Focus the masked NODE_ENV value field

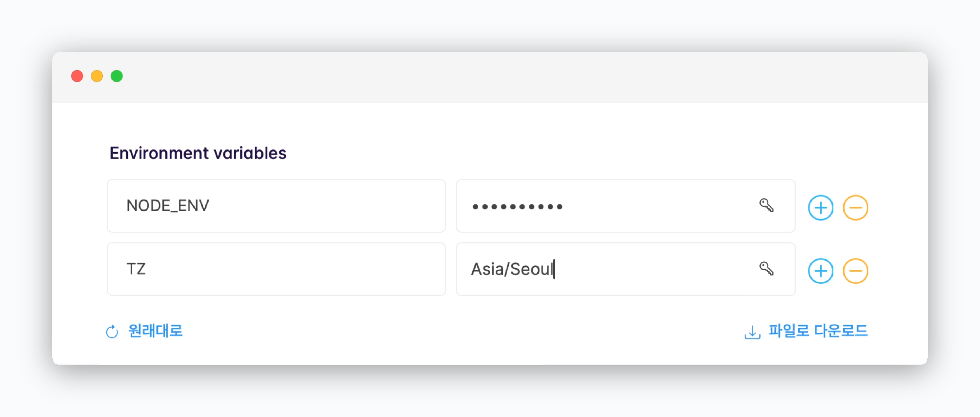click(626, 206)
